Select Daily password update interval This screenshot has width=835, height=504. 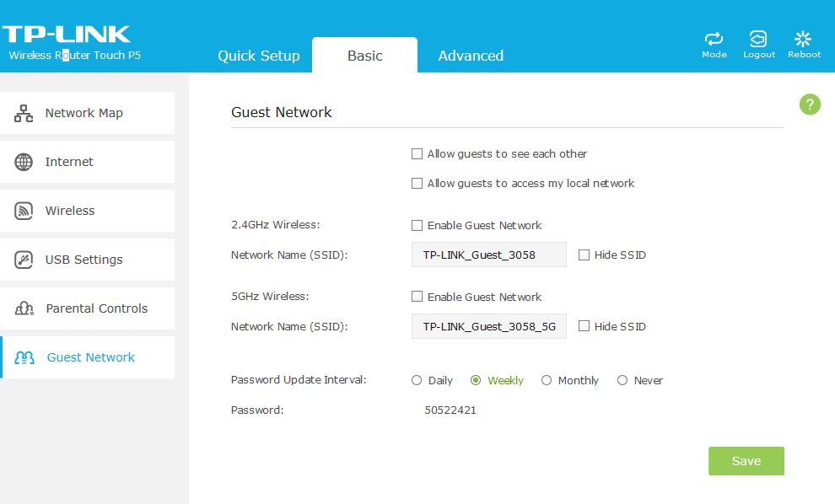coord(417,380)
